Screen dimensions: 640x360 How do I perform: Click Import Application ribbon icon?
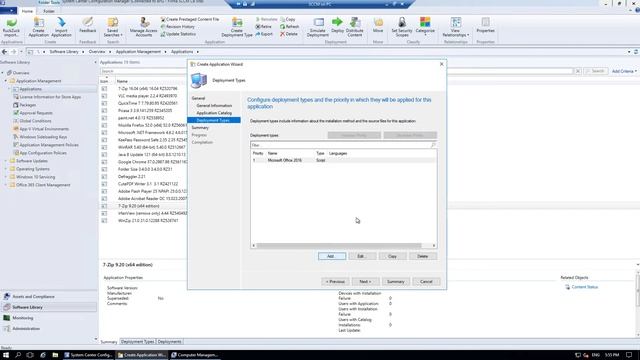(61, 27)
